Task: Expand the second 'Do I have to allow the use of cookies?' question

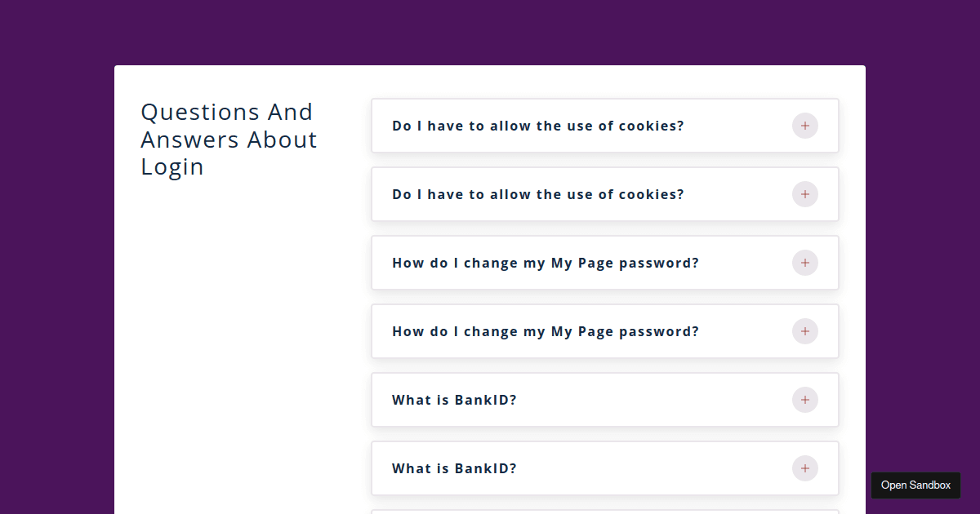Action: 537,194
